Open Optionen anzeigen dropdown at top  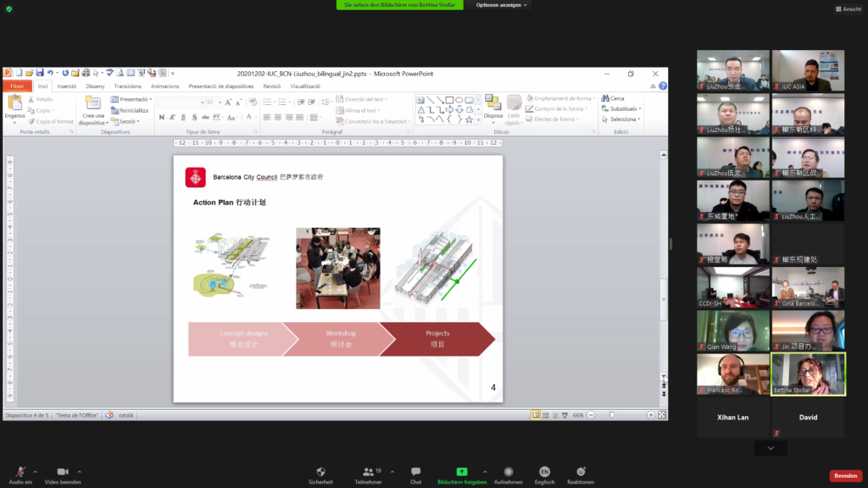[502, 5]
